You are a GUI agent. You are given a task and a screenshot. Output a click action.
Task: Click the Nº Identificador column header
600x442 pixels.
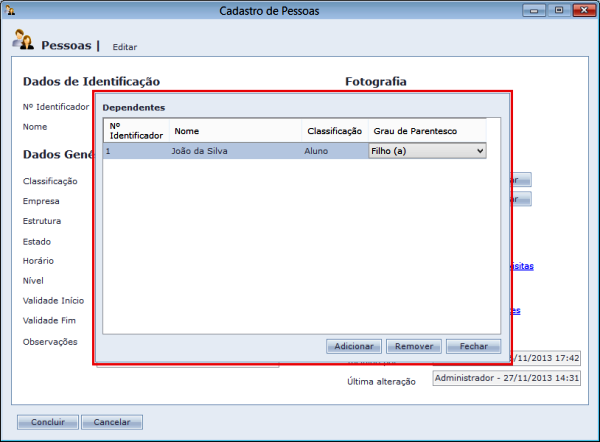[136, 130]
